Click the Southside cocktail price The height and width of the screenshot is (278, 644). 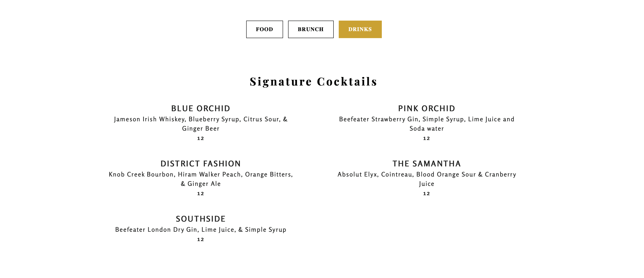[x=200, y=240]
